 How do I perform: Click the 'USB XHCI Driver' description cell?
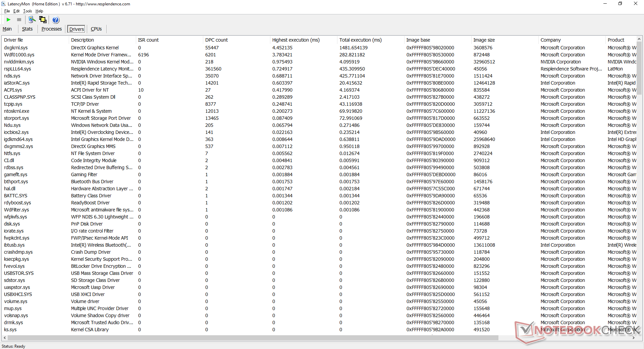[x=88, y=294]
